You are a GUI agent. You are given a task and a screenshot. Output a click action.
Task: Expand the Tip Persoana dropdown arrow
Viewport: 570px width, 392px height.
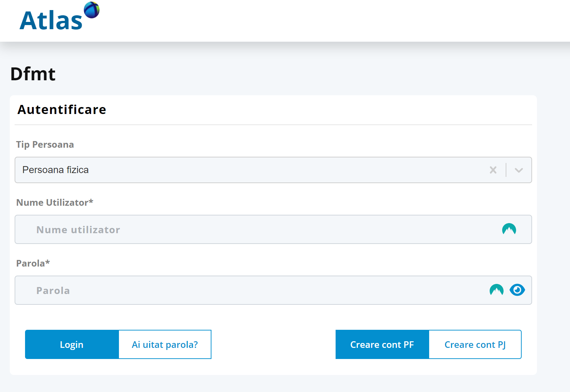coord(519,170)
